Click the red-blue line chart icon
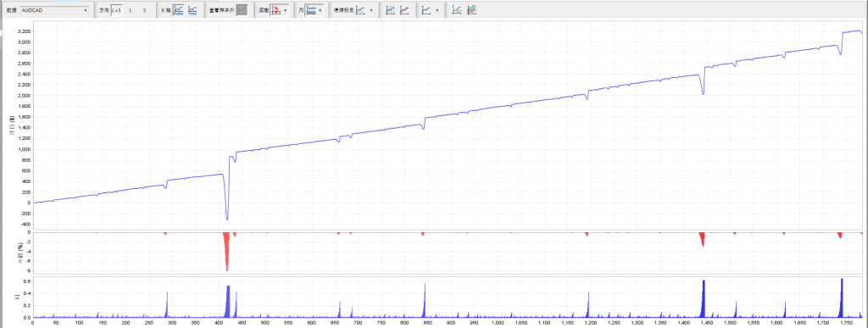Image resolution: width=868 pixels, height=328 pixels. tap(404, 10)
